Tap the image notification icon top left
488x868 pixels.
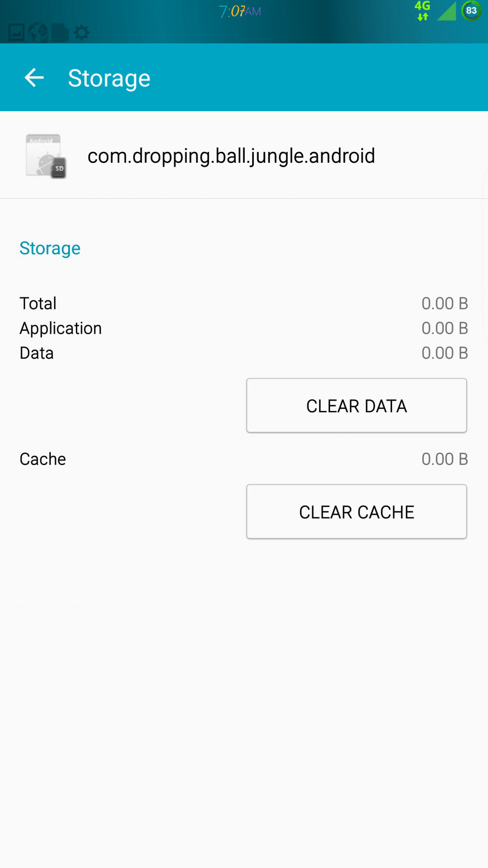click(x=17, y=33)
